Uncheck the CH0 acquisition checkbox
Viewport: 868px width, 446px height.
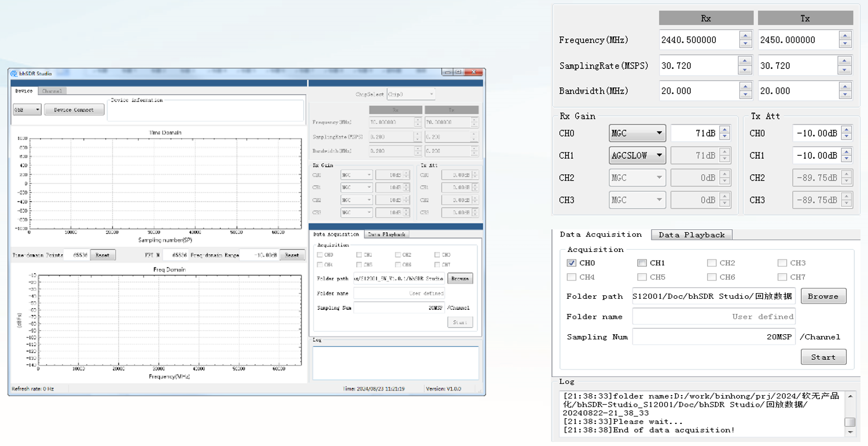pos(572,263)
